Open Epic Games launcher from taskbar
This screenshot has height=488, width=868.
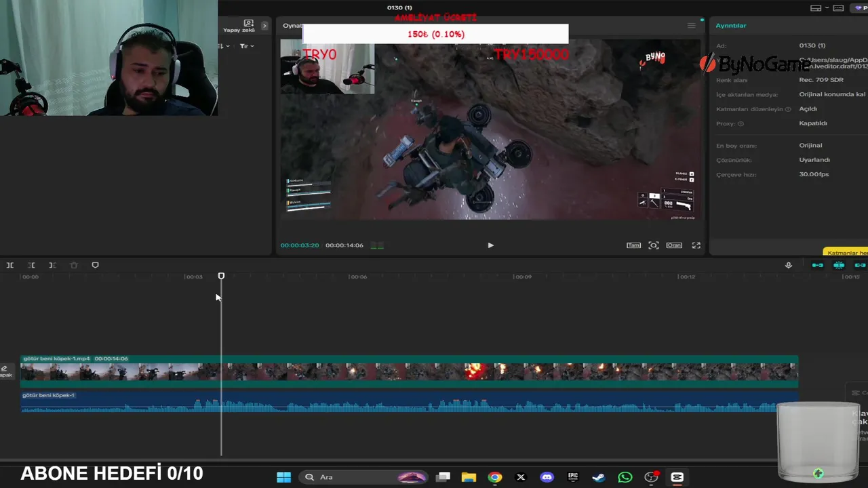[x=573, y=477]
